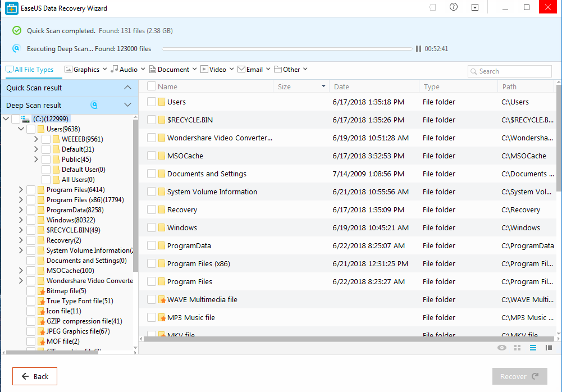The image size is (562, 392).
Task: Click the deep scan progress bar
Action: coord(287,49)
